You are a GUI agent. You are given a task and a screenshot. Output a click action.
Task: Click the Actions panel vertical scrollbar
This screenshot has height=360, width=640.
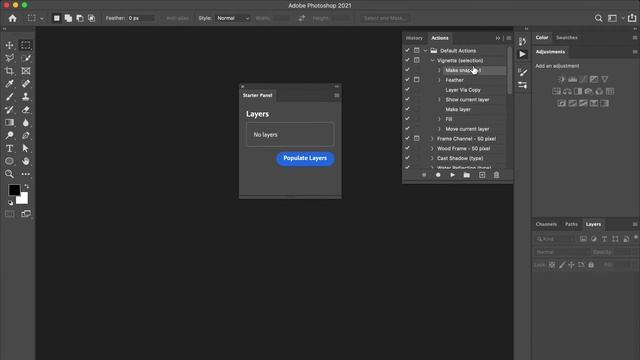coord(509,71)
